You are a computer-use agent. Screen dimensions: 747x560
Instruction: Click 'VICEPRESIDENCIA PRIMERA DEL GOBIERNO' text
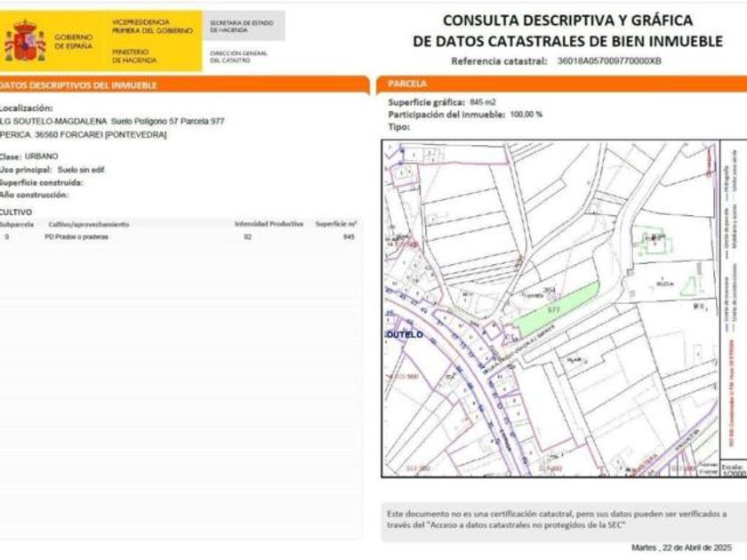click(x=152, y=26)
